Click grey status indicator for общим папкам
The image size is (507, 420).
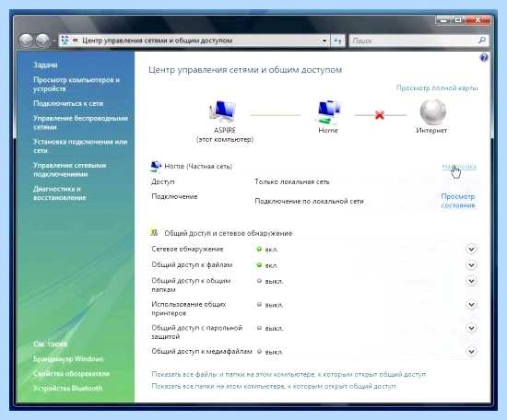[259, 281]
